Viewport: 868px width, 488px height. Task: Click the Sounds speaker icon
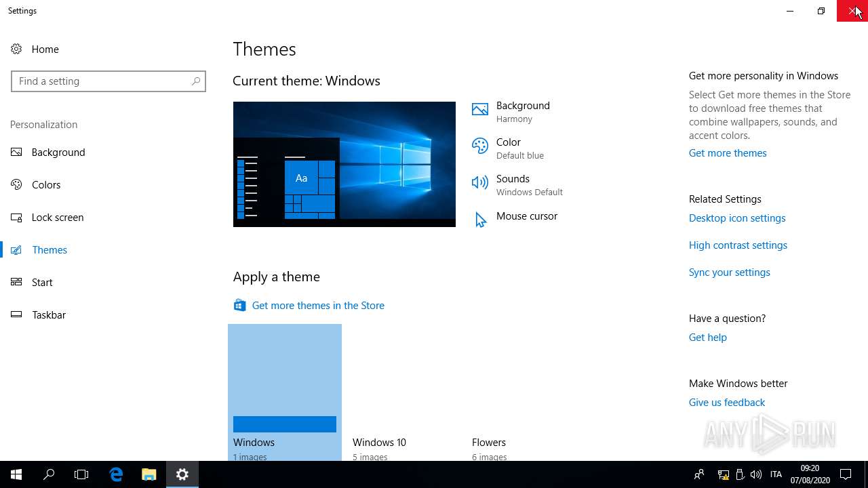coord(479,182)
